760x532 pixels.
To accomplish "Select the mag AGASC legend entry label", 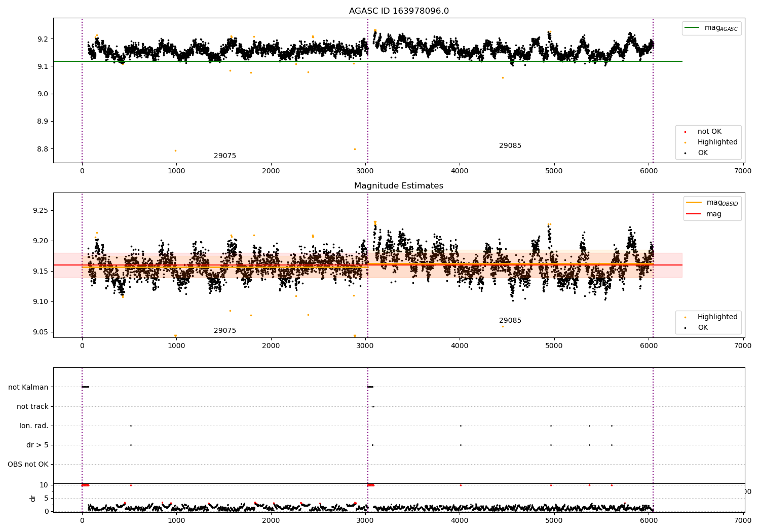I will point(721,28).
